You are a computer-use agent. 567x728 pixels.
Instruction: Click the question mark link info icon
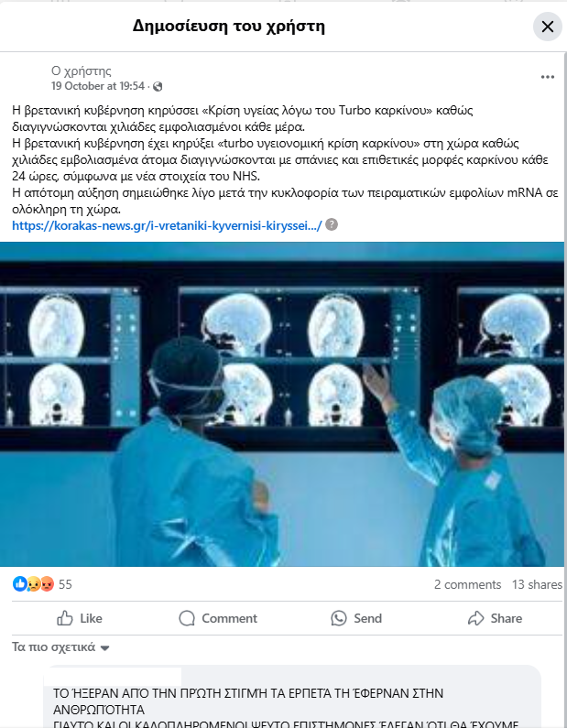332,224
